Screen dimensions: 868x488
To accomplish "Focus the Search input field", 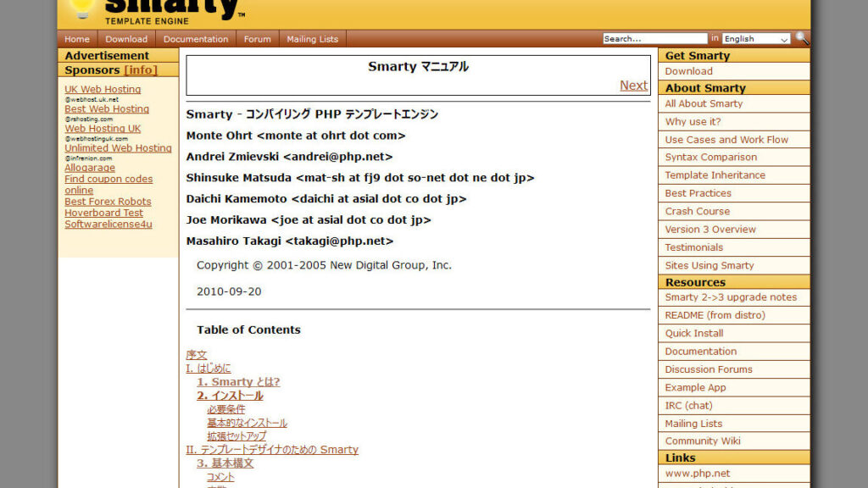I will tap(655, 39).
